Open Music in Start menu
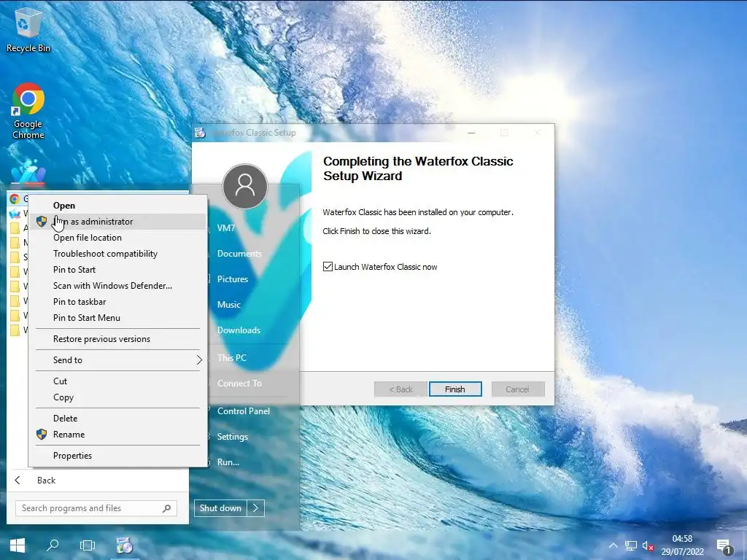Image resolution: width=747 pixels, height=560 pixels. [228, 305]
